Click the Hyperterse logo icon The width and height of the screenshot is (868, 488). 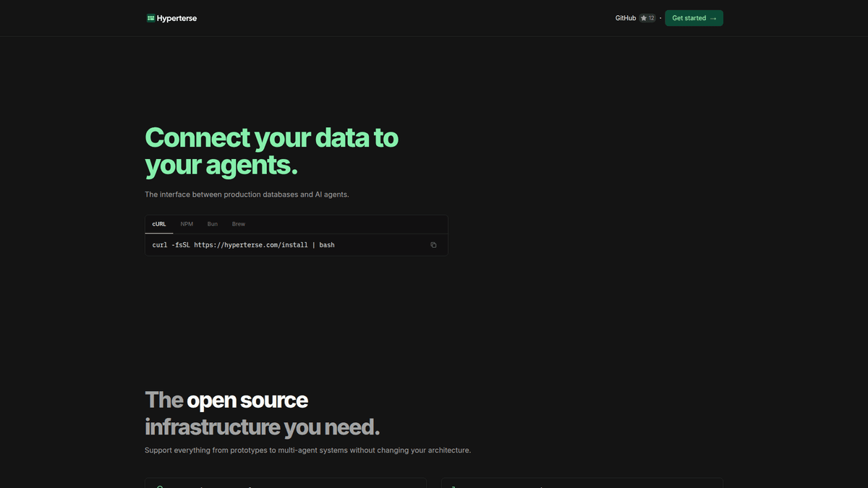(x=151, y=17)
